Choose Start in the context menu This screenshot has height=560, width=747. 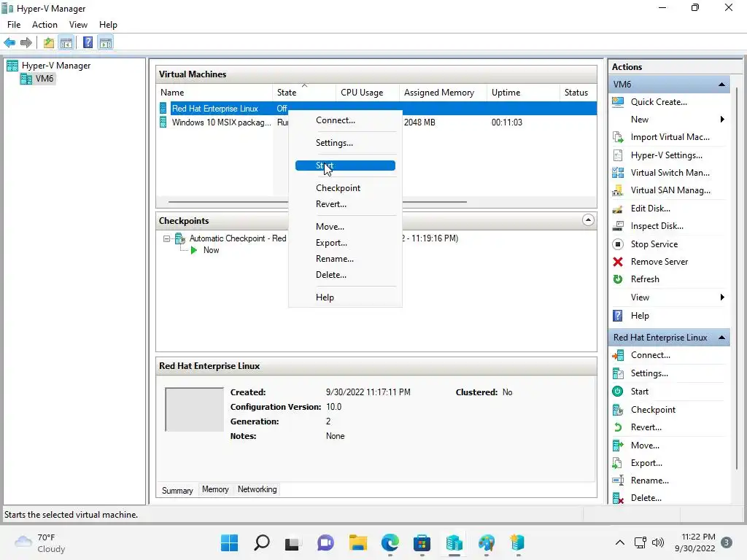click(x=345, y=166)
